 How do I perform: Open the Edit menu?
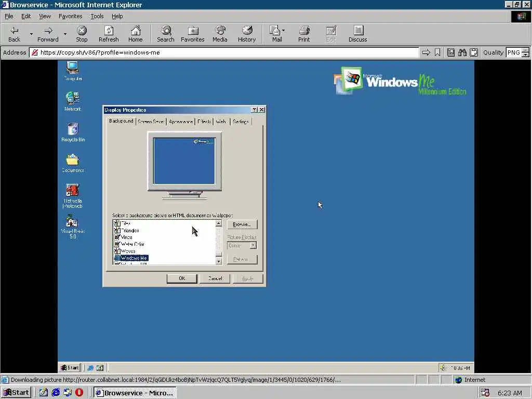(26, 16)
